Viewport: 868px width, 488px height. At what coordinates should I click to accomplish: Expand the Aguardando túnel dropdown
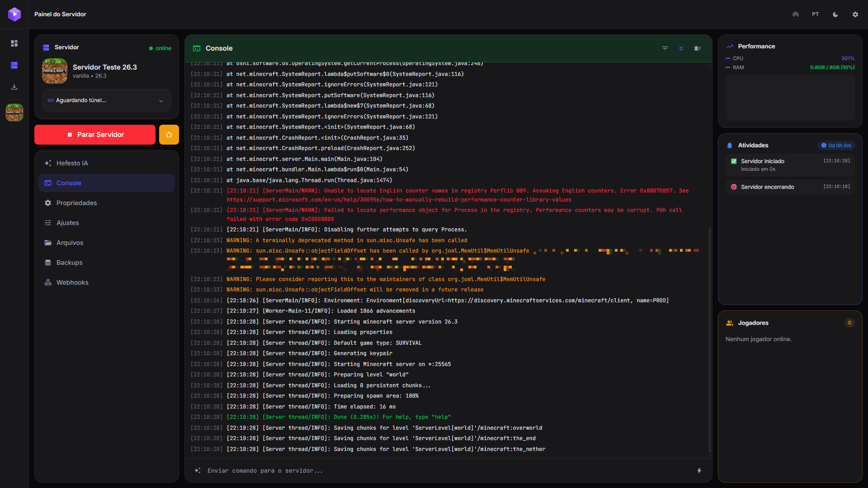tap(107, 100)
